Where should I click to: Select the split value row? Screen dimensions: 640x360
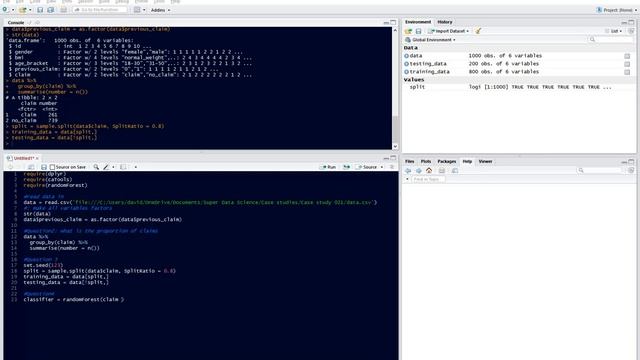point(518,87)
